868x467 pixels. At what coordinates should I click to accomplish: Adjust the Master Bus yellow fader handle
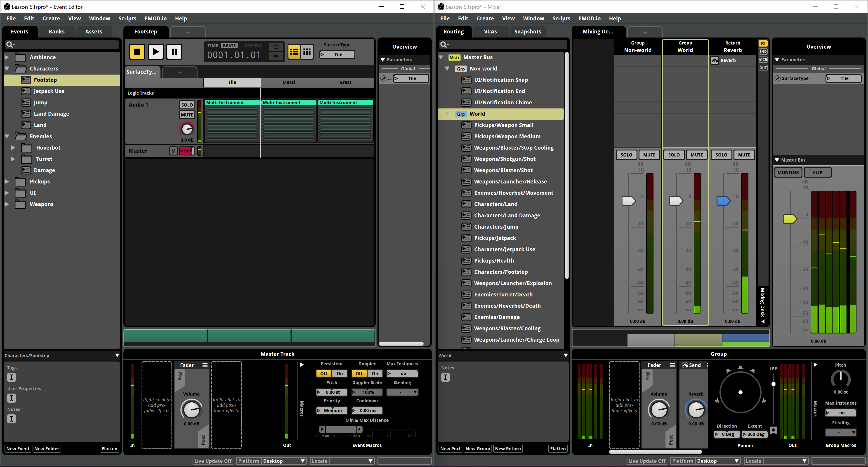pos(790,219)
